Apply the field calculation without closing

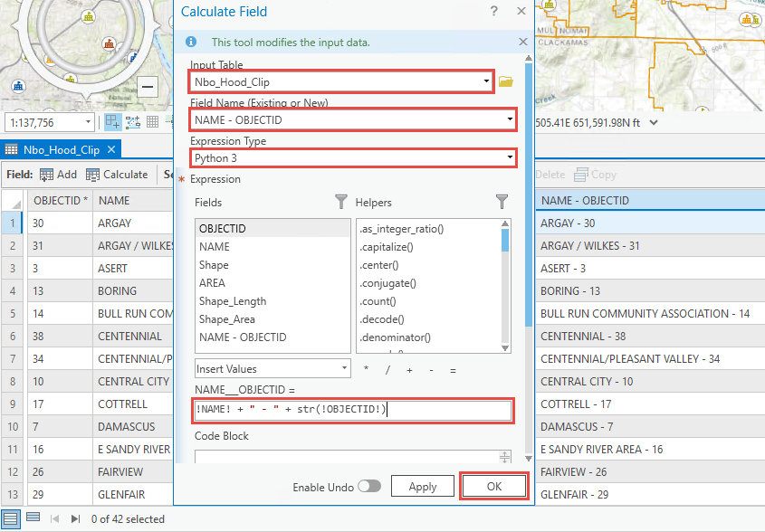pyautogui.click(x=422, y=486)
